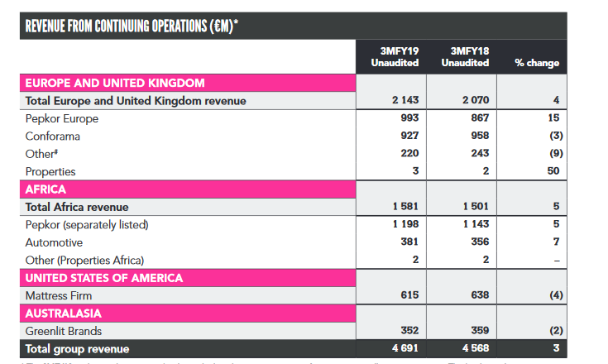Select the Mattress Firm row label
The height and width of the screenshot is (364, 608).
pos(59,295)
